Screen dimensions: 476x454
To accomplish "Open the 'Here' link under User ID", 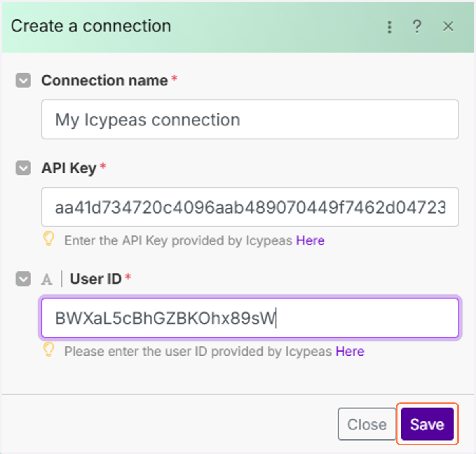I will pos(350,351).
